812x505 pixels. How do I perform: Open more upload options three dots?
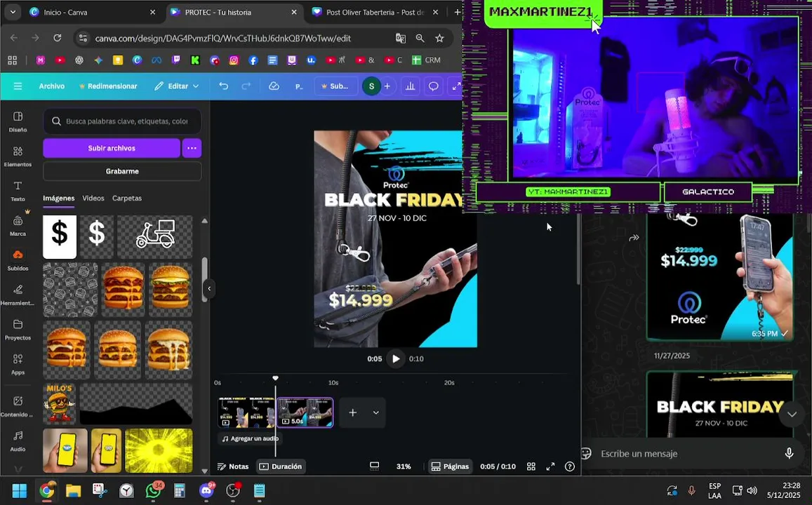[192, 148]
